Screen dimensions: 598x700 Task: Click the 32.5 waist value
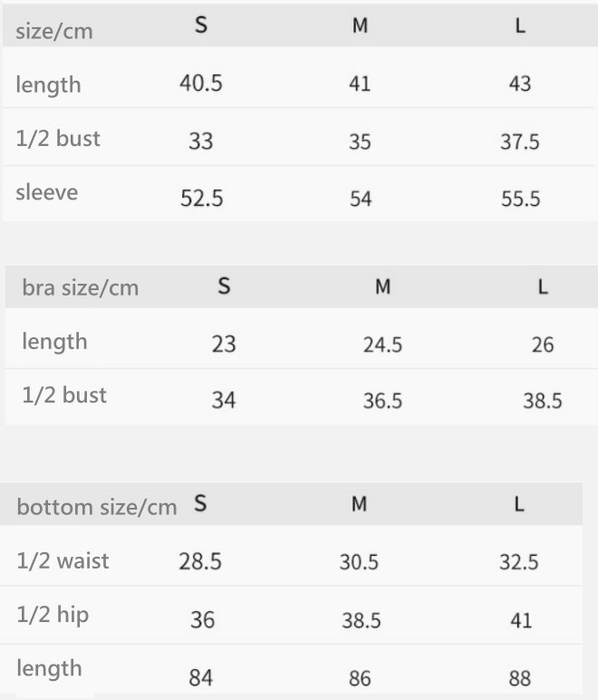(519, 561)
